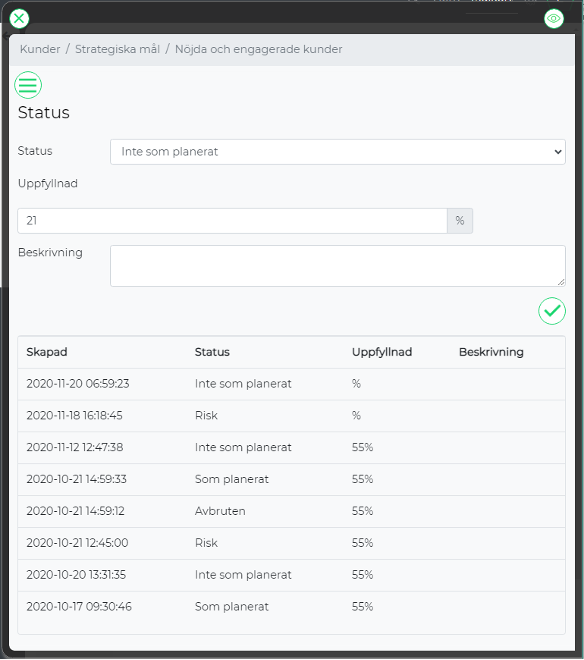
Task: Click the Uppfyllnad percent input field
Action: point(232,221)
